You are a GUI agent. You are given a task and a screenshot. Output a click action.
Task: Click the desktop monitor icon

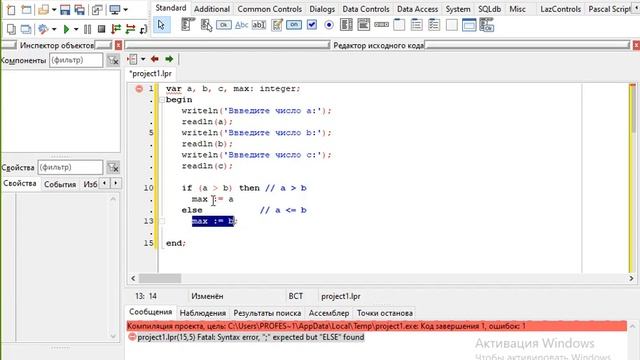coord(115,9)
